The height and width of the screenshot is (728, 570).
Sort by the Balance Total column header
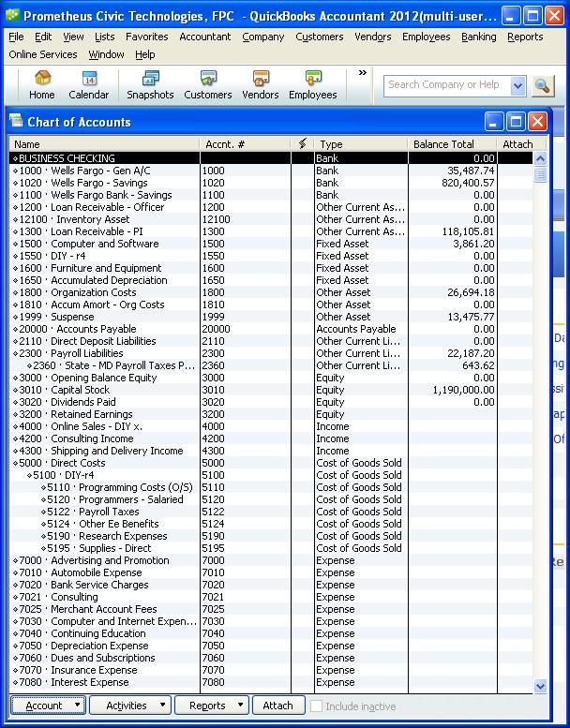[452, 144]
